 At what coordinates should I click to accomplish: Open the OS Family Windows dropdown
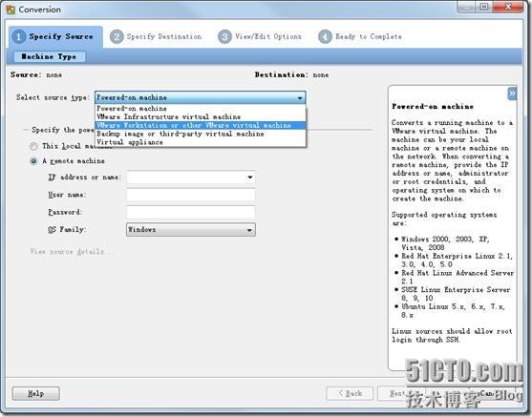click(191, 230)
